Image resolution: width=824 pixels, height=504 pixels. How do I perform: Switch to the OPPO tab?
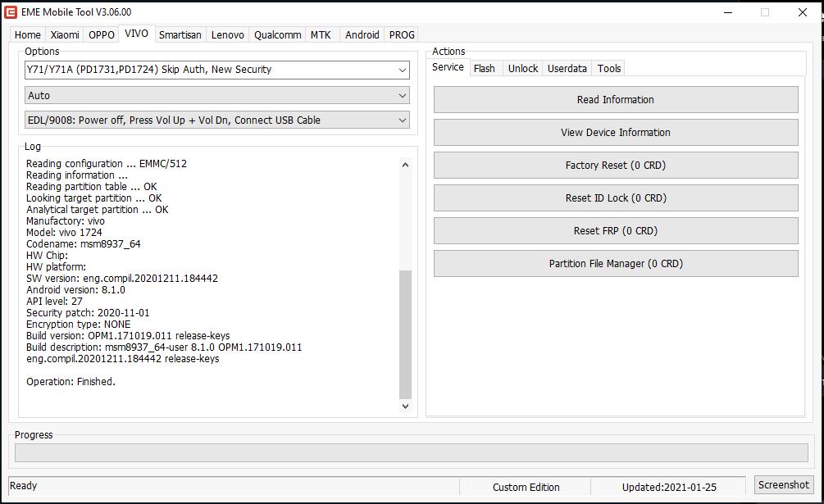click(x=102, y=34)
